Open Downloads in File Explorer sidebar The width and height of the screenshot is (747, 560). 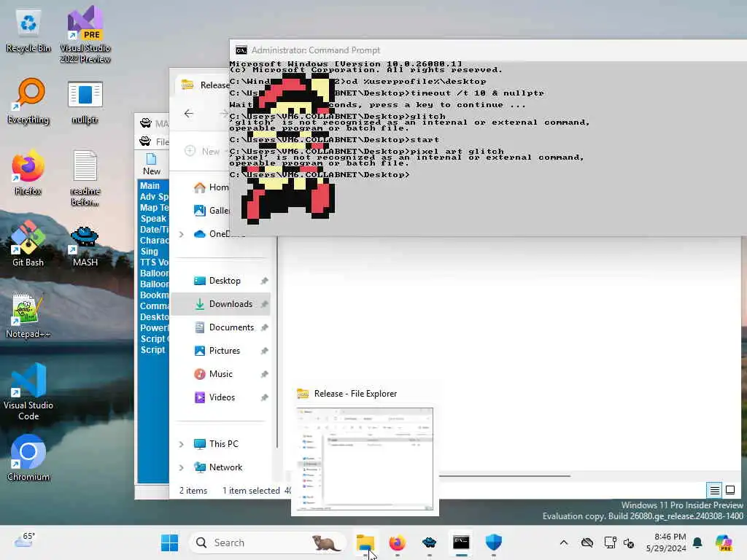click(x=220, y=304)
